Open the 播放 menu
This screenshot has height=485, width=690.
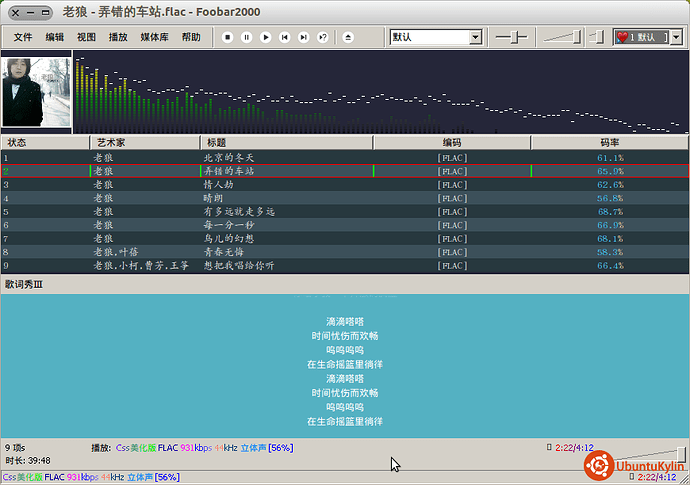point(118,37)
